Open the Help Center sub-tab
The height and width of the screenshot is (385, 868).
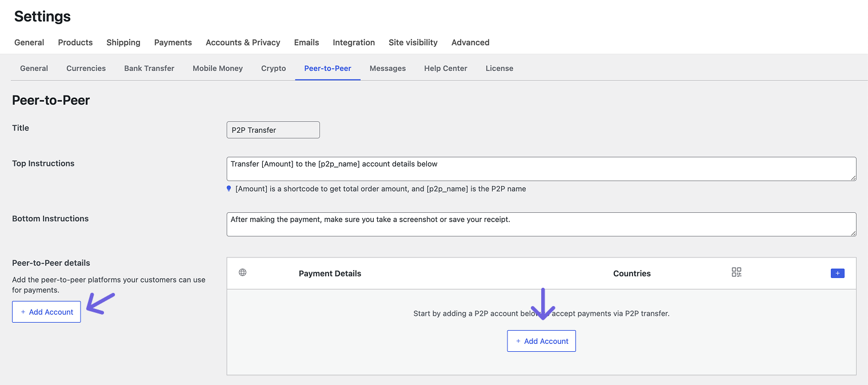pyautogui.click(x=445, y=68)
